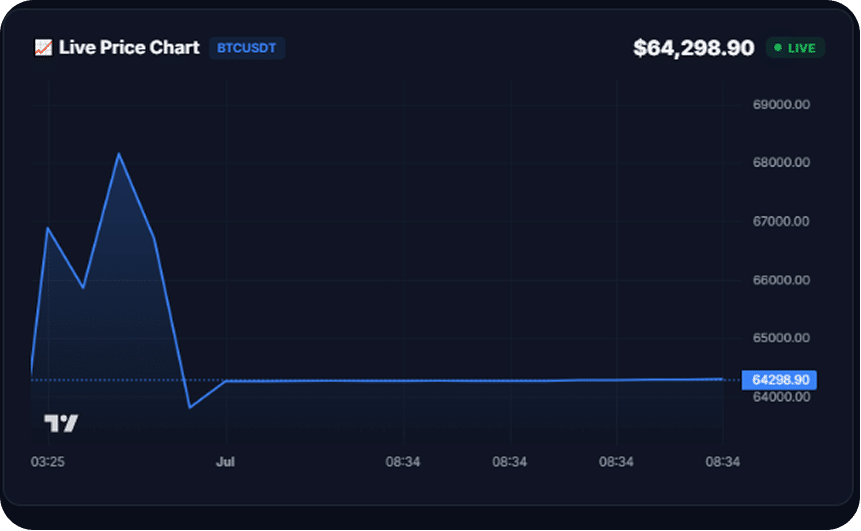Click the $64,298.90 current price header

[694, 48]
